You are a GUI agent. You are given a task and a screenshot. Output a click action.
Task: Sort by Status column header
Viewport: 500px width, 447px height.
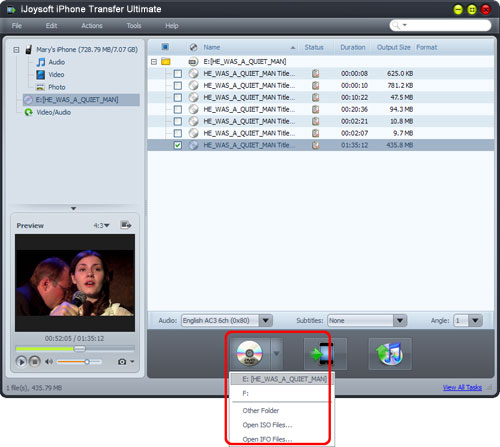(314, 47)
